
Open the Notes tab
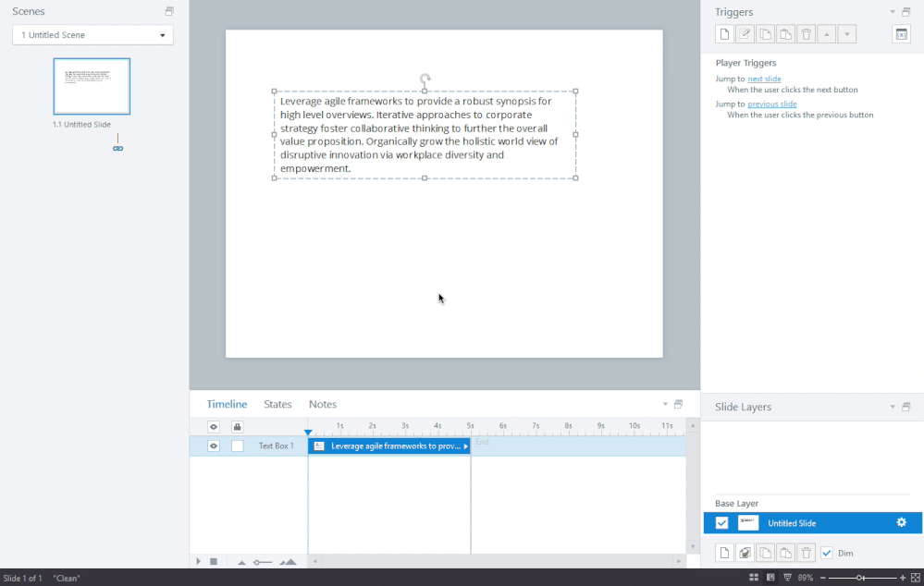point(323,404)
